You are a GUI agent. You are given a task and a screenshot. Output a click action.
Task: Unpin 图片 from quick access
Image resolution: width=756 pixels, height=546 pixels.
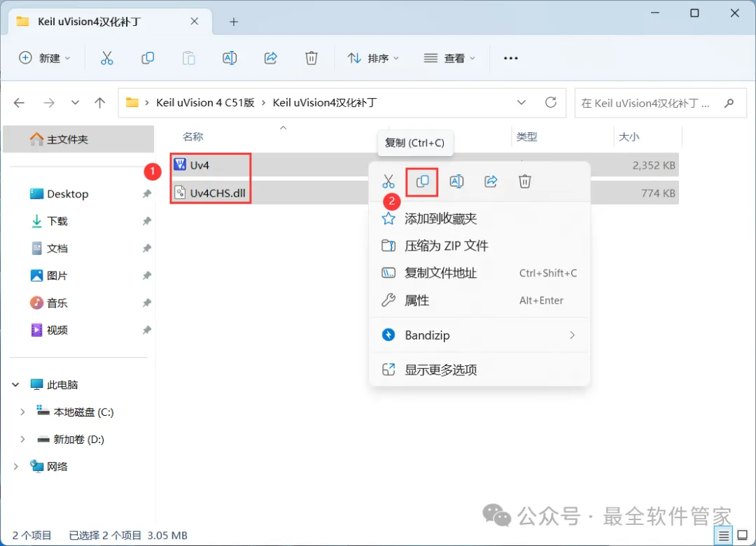146,276
